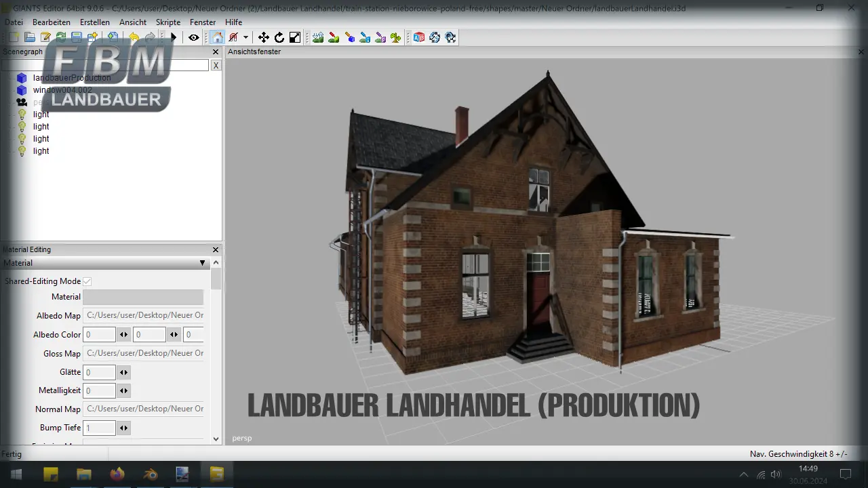Open the dropdown arrow beside crossed-out icon
The image size is (868, 488).
245,37
